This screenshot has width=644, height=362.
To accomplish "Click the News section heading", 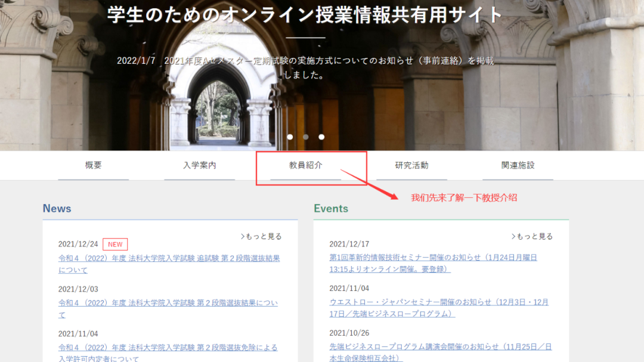I will click(x=57, y=208).
